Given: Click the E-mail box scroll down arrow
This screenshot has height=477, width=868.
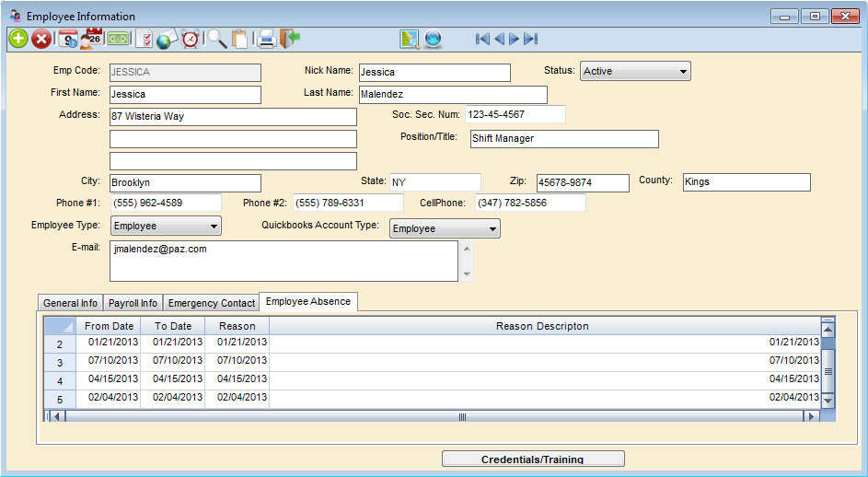Looking at the screenshot, I should [x=467, y=274].
